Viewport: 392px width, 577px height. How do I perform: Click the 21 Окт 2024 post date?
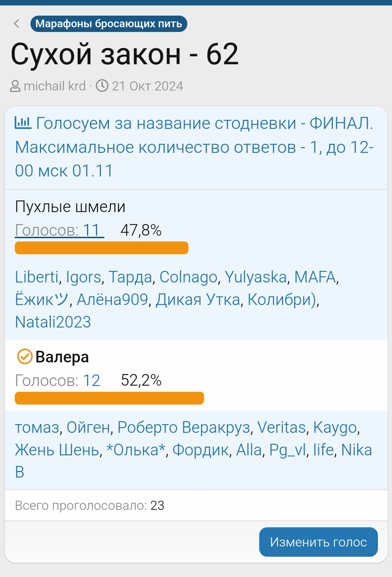click(147, 86)
